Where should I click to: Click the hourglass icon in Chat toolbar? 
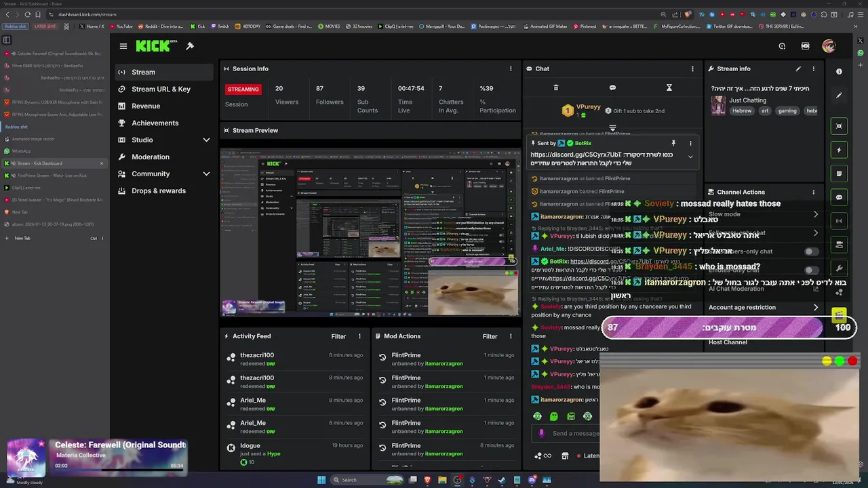click(x=669, y=87)
